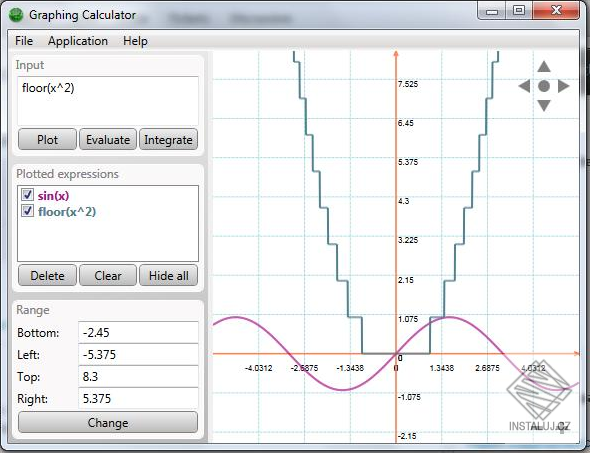Click the Evaluate button
Screen dimensions: 590x453
tap(108, 140)
